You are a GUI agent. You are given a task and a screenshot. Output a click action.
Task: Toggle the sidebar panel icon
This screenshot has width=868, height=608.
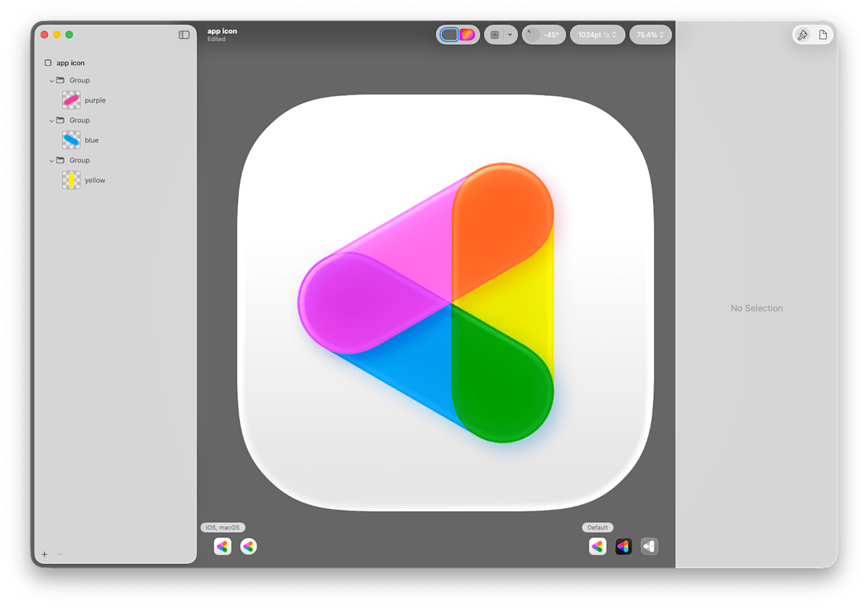click(x=184, y=35)
